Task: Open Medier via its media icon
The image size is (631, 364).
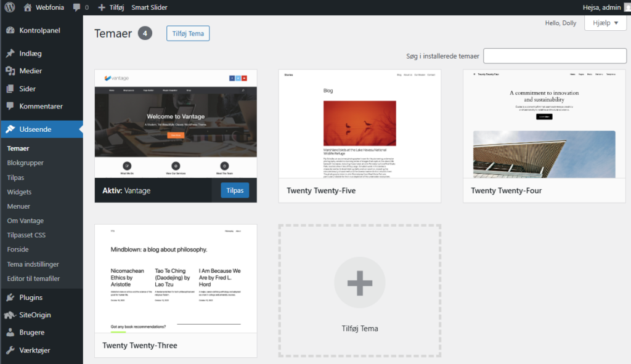Action: point(10,71)
